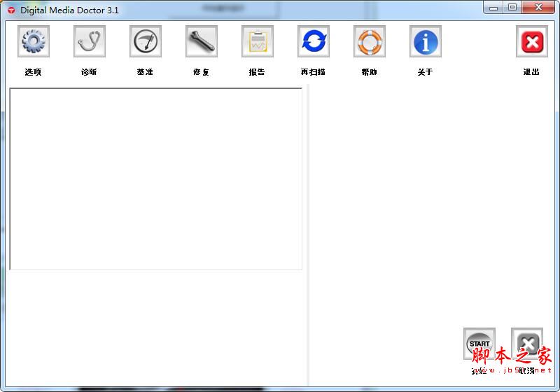Open the 报告 clipboard report icon
560x392 pixels.
[258, 41]
